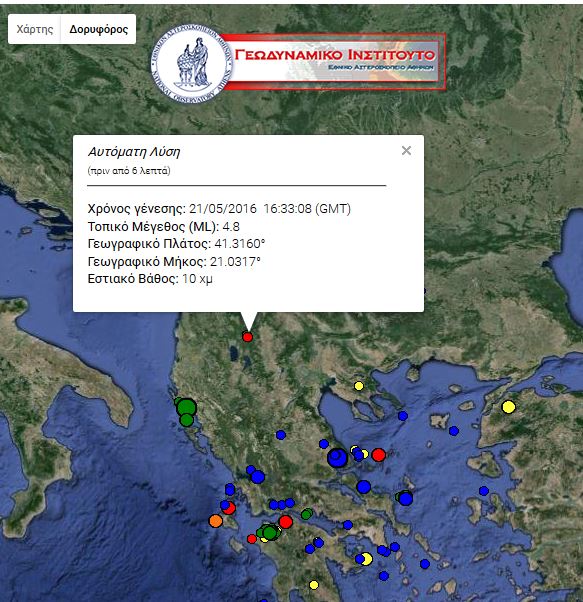Click the text Γεωγραφικό Μήκος: 21.0317°
This screenshot has width=583, height=602.
[x=174, y=261]
